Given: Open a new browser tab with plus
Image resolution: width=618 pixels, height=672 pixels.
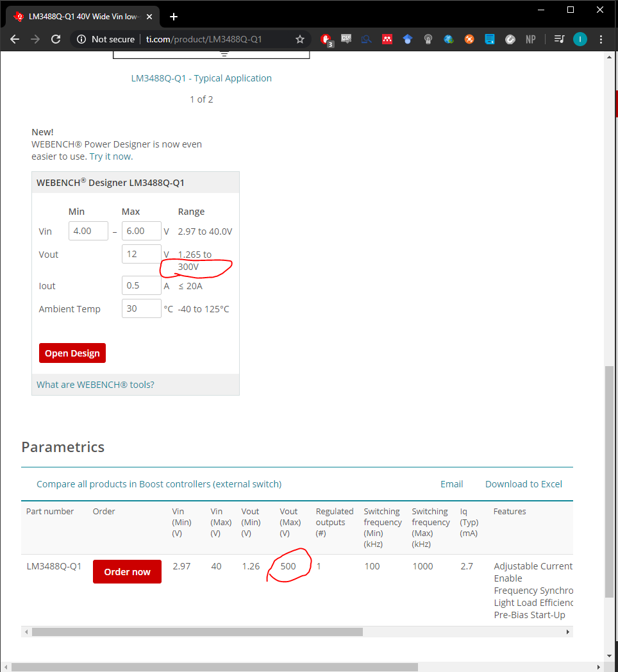Looking at the screenshot, I should point(174,17).
